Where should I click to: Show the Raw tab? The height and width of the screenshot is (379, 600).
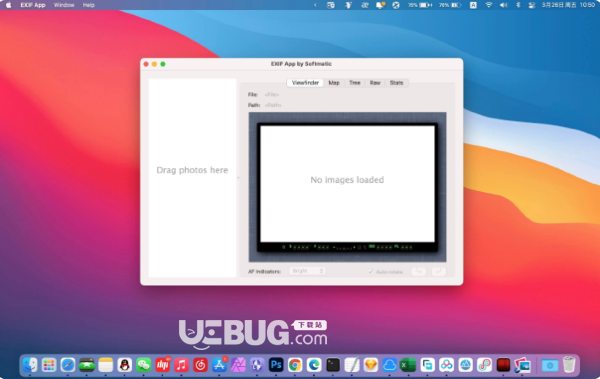[375, 83]
